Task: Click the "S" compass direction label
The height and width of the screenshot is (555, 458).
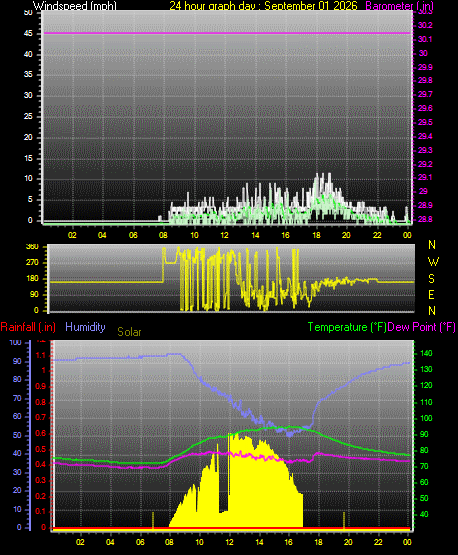Action: (431, 279)
